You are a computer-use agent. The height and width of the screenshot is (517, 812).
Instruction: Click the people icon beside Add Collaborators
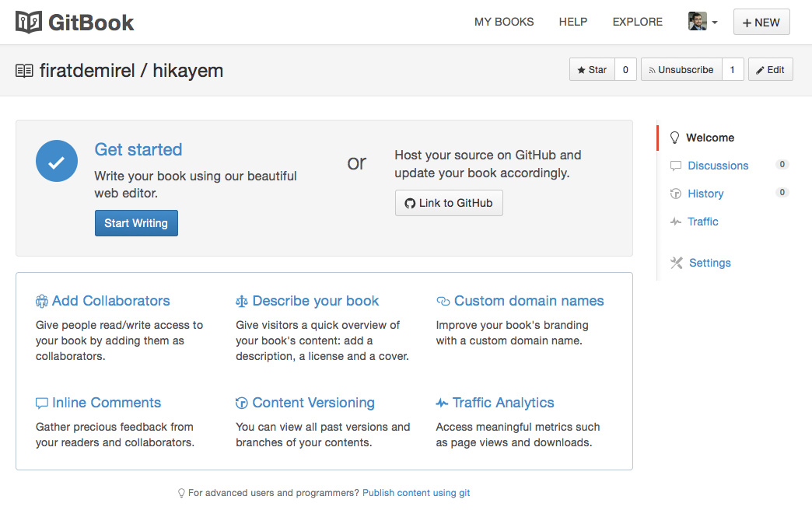[41, 301]
